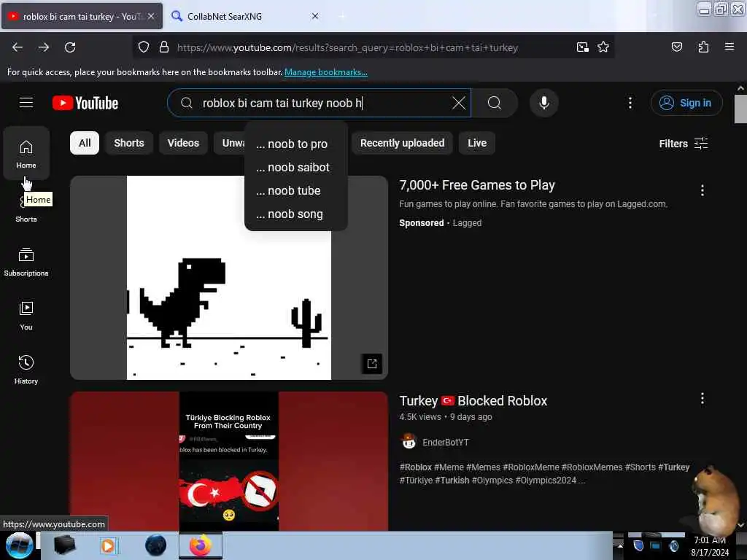This screenshot has height=560, width=747.
Task: Open the Extensions puzzle icon
Action: pyautogui.click(x=703, y=47)
